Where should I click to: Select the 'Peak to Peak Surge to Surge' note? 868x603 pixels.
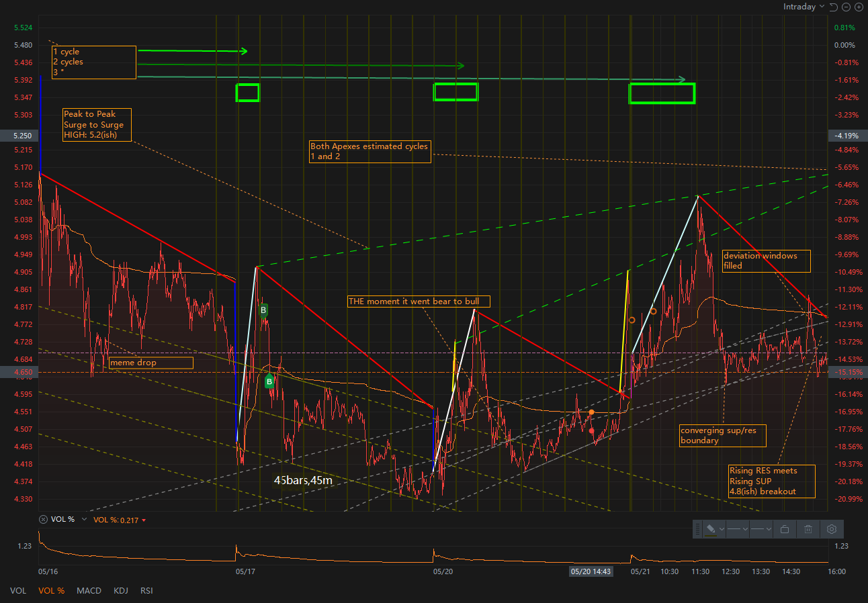(96, 125)
